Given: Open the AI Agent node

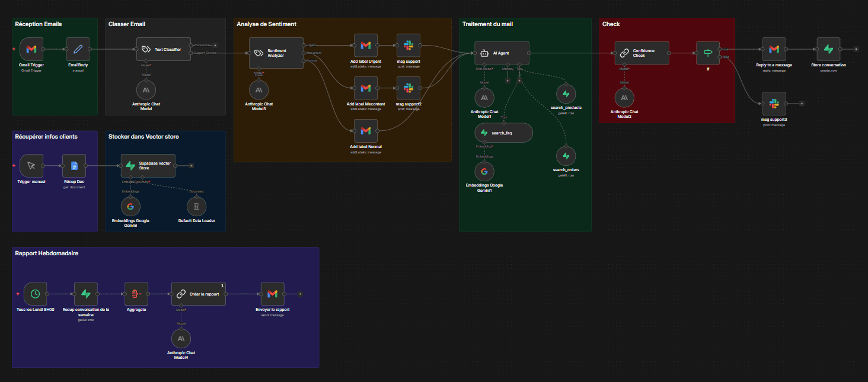Looking at the screenshot, I should pyautogui.click(x=502, y=53).
